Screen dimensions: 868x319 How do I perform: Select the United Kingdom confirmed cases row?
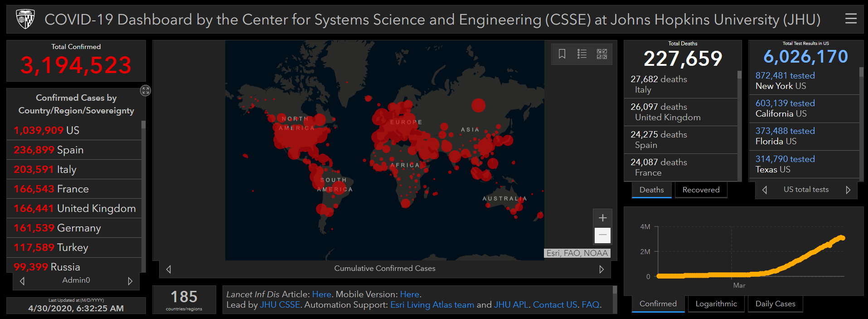(x=74, y=208)
